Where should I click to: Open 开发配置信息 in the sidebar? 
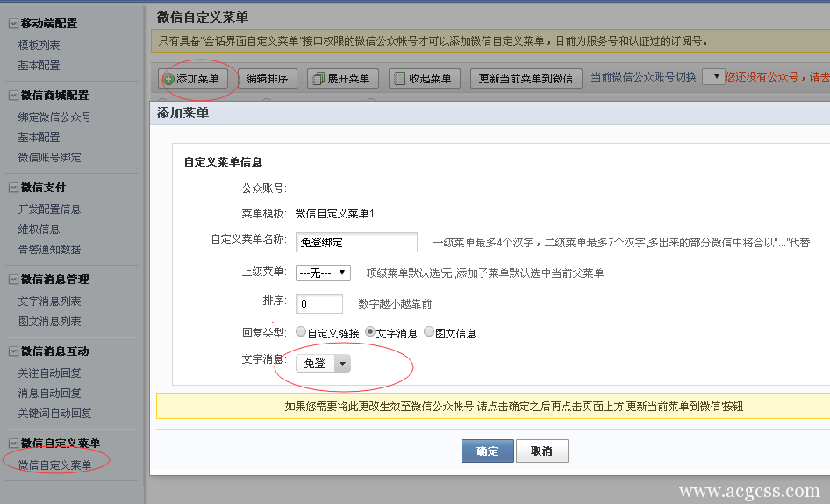(50, 209)
